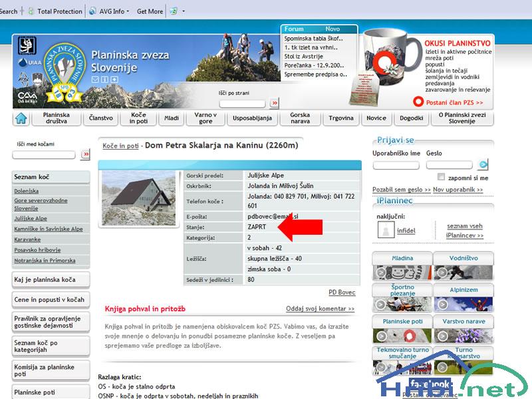Open Seznam koč po kategorijah button
Viewport: 532px width, 399px height.
tap(51, 346)
